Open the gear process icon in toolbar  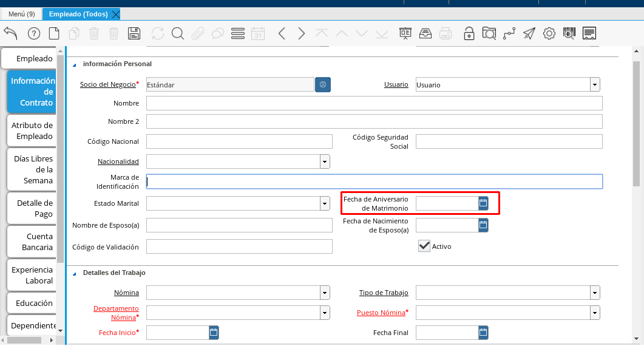tap(549, 33)
